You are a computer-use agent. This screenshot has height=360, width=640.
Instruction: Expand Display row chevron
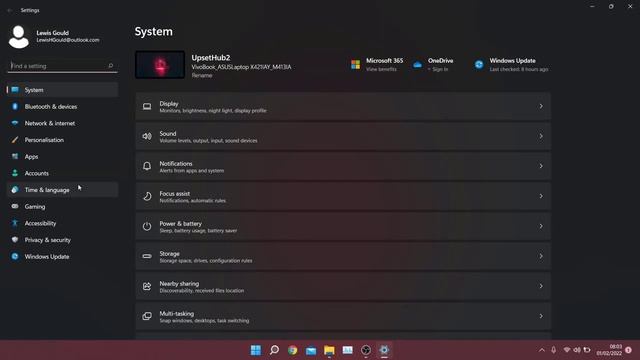pyautogui.click(x=541, y=107)
